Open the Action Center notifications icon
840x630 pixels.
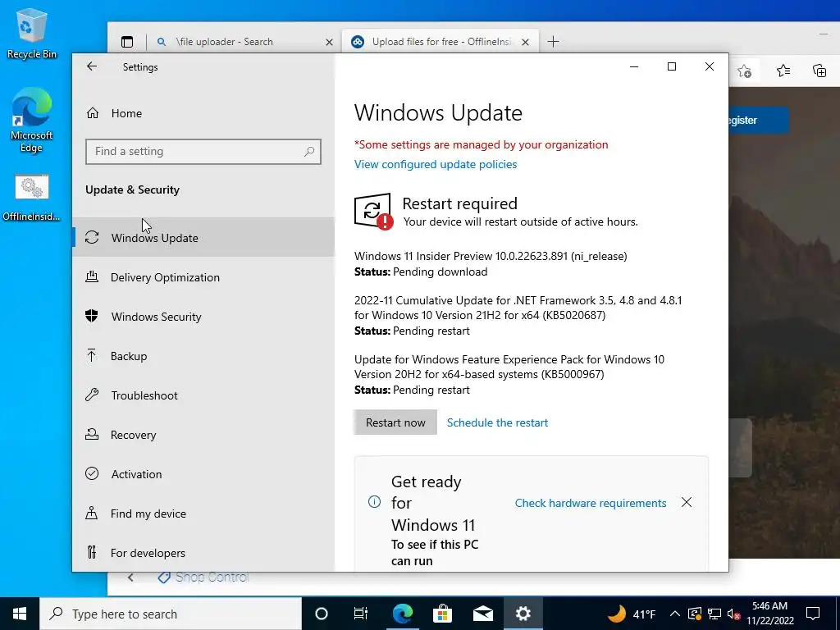(813, 614)
